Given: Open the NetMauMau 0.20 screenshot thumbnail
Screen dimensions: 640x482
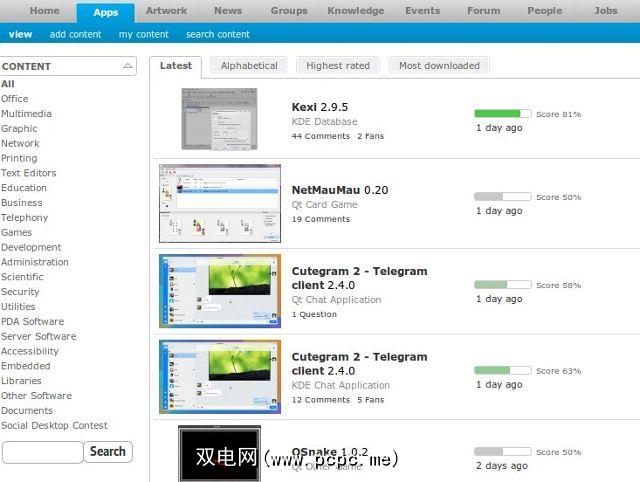Looking at the screenshot, I should point(220,204).
